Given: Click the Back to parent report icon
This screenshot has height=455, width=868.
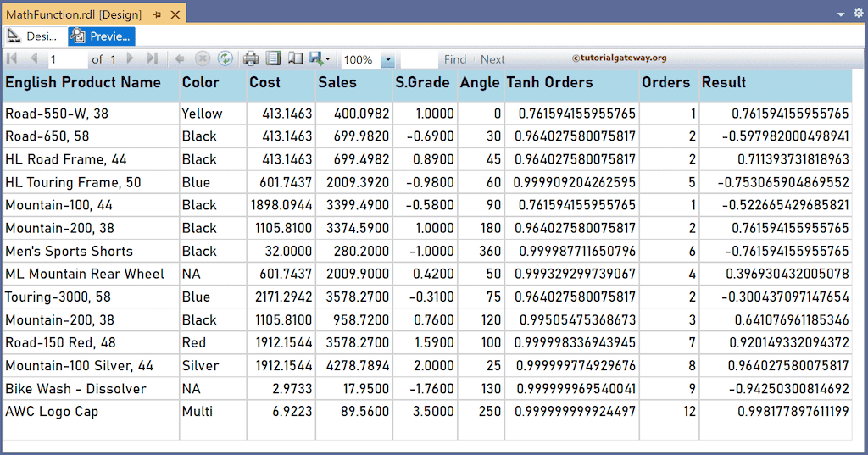Looking at the screenshot, I should [180, 58].
